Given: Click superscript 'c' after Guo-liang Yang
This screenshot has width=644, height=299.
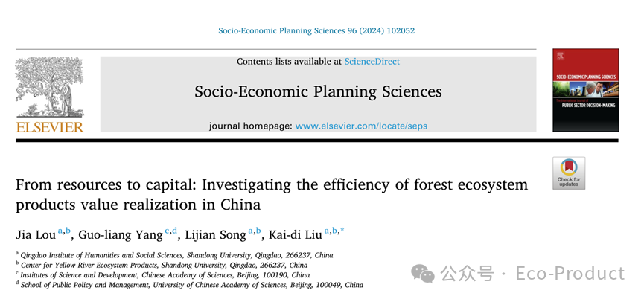Looking at the screenshot, I should point(168,231).
